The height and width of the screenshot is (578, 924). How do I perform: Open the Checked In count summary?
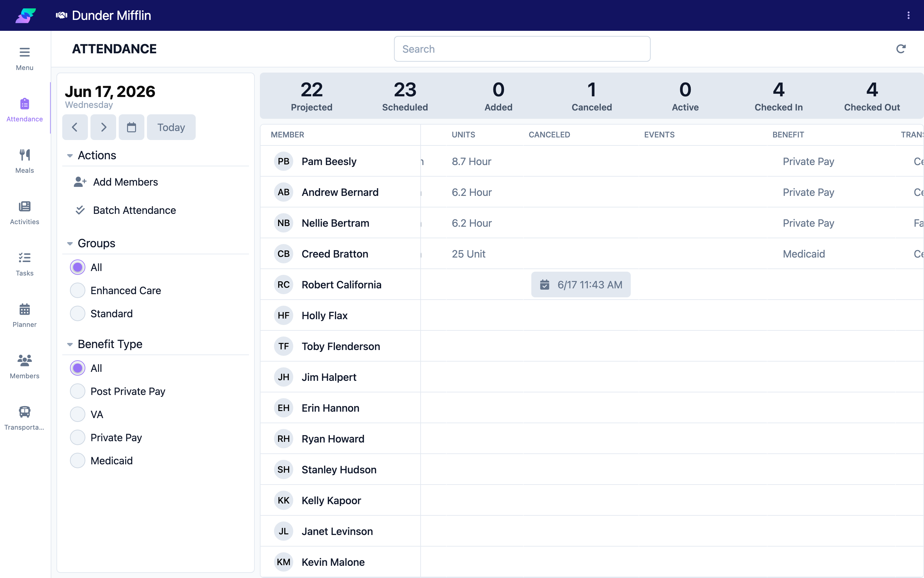779,96
